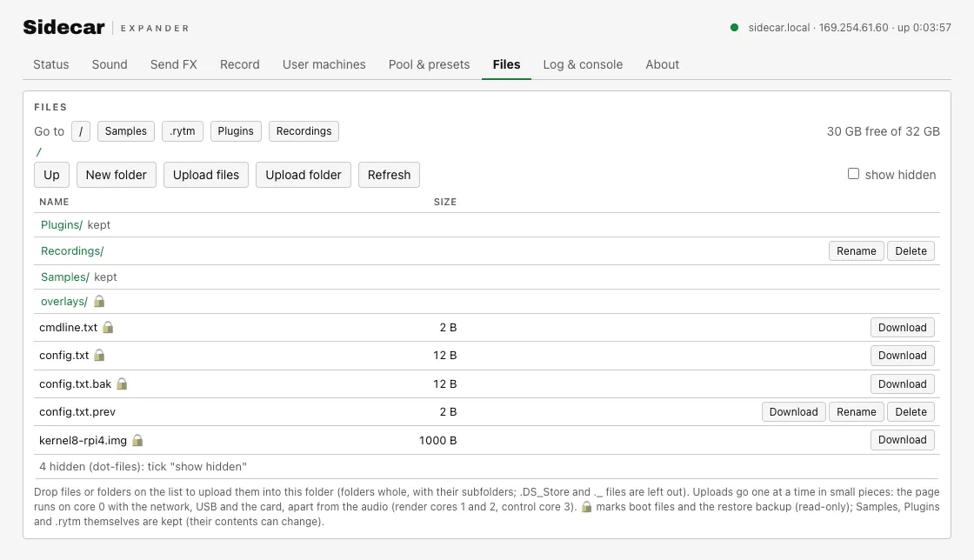The height and width of the screenshot is (560, 974).
Task: Jump to root with the / shortcut button
Action: point(81,131)
